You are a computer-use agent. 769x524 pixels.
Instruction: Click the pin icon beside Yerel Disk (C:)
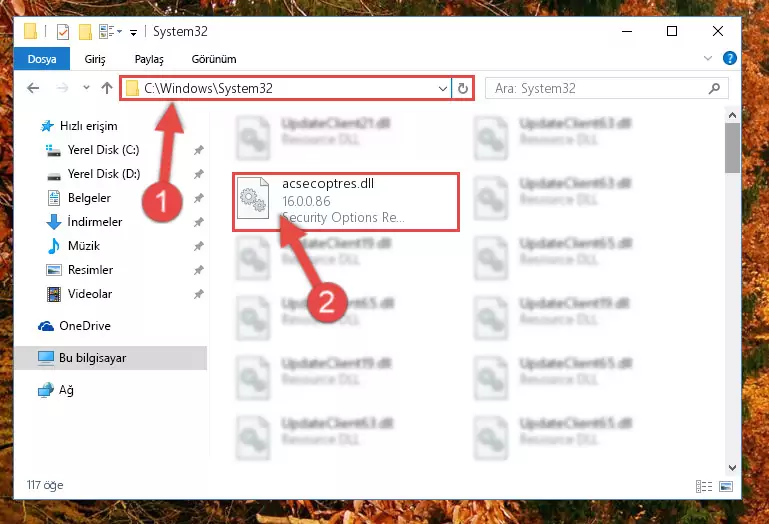[199, 150]
